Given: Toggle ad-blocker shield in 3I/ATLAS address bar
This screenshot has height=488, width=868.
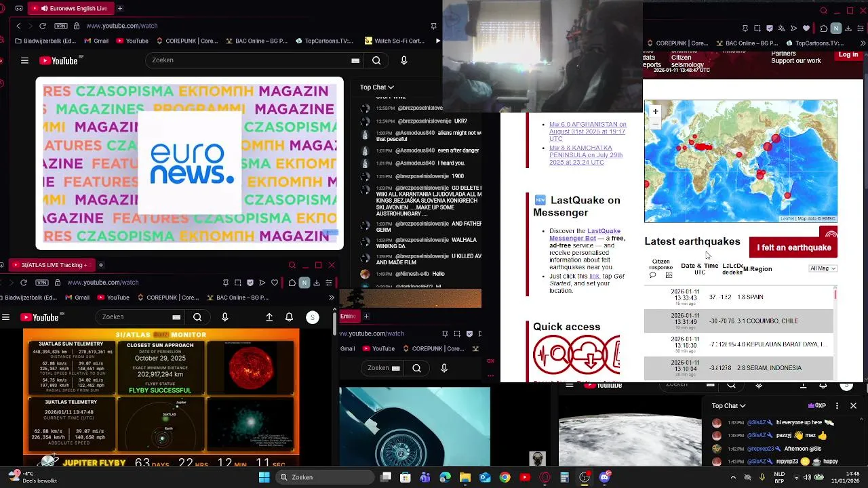Looking at the screenshot, I should [250, 283].
